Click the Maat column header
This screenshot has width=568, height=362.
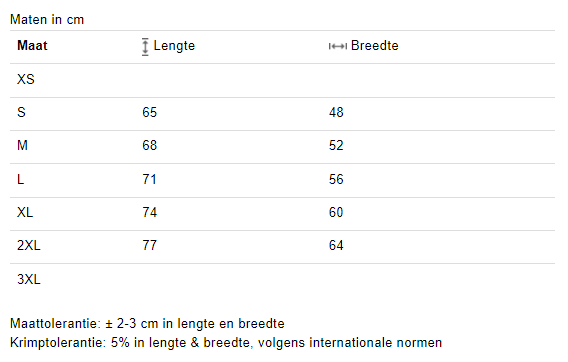(x=32, y=46)
